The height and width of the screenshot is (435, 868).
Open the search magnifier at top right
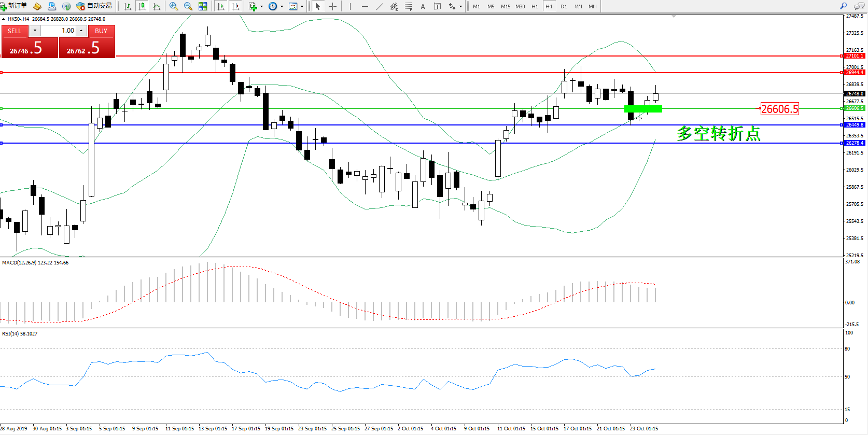[x=843, y=6]
